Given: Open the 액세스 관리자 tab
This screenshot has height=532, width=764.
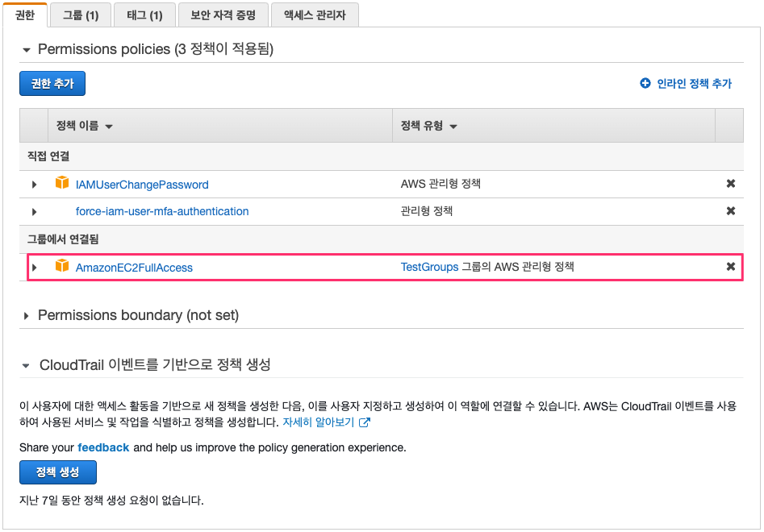Looking at the screenshot, I should coord(315,15).
